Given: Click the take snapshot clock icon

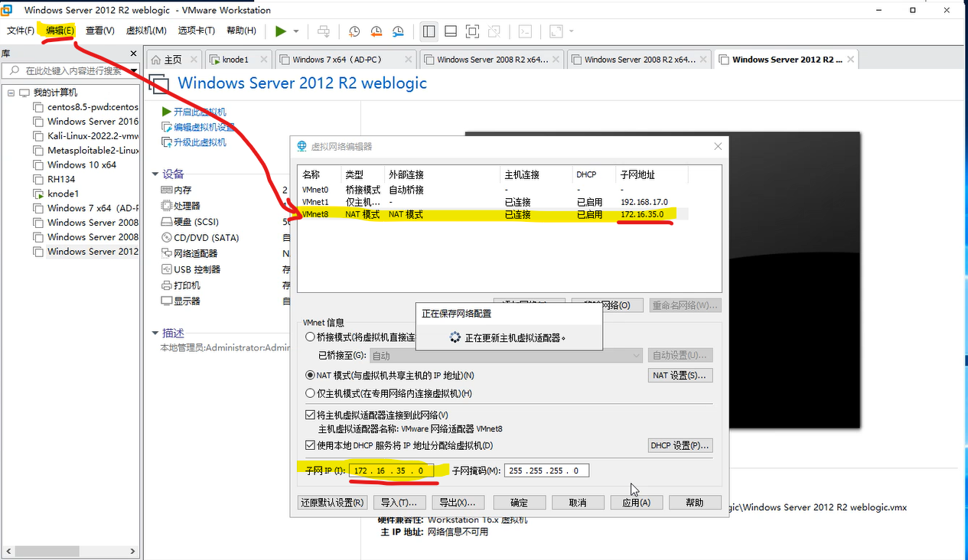Looking at the screenshot, I should pyautogui.click(x=354, y=31).
